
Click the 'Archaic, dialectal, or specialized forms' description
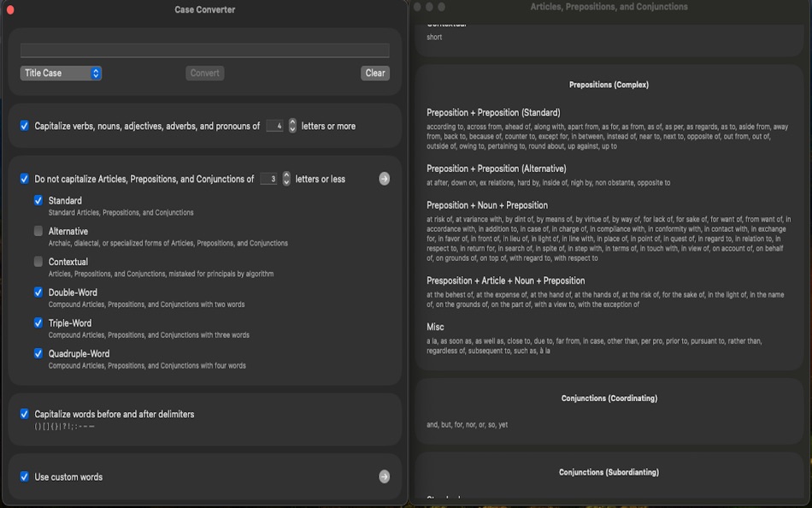click(168, 243)
